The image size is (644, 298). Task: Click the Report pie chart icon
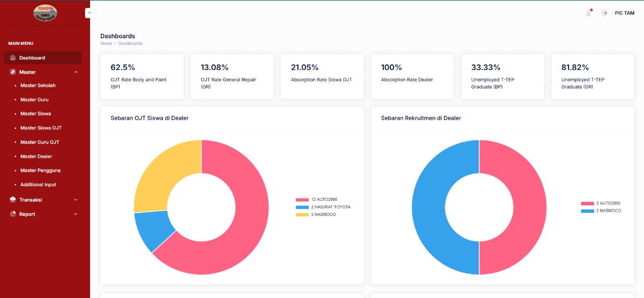click(x=13, y=214)
